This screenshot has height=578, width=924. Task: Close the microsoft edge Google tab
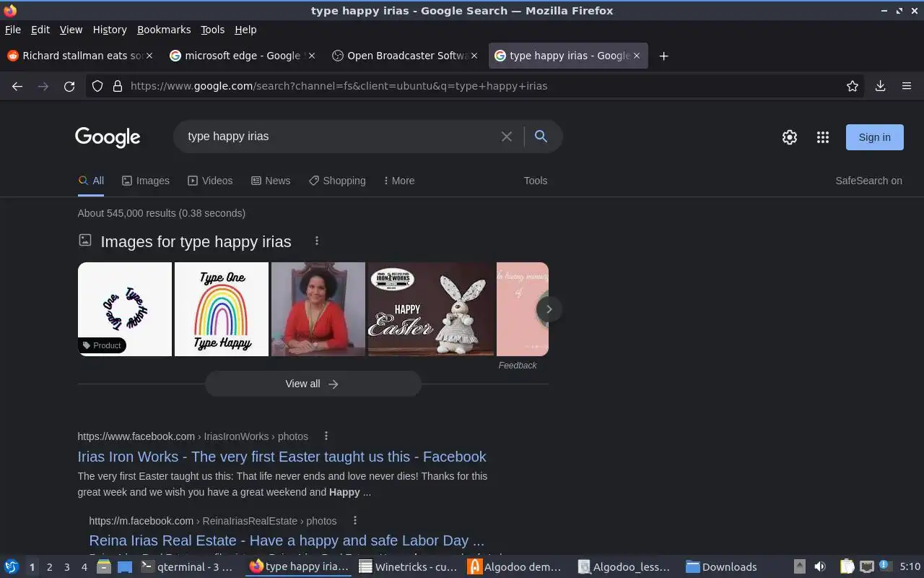click(x=311, y=56)
